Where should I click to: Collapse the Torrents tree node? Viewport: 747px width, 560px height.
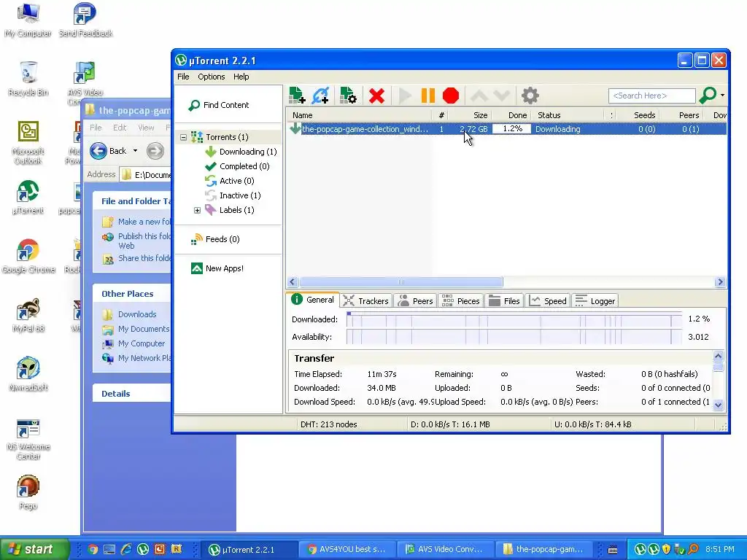(x=183, y=137)
